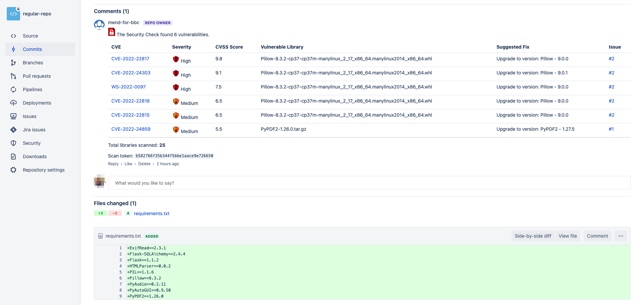
Task: Click the Side-by-side diff button
Action: pyautogui.click(x=533, y=236)
